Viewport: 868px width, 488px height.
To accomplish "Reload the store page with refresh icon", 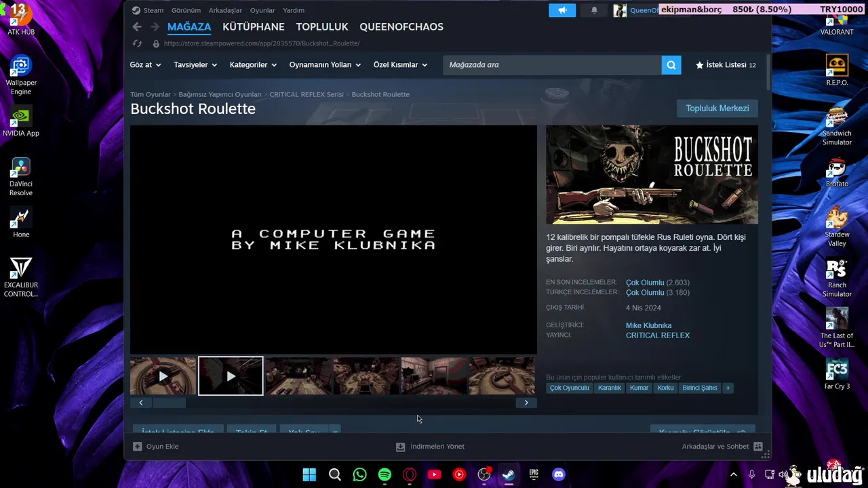I will coord(137,43).
